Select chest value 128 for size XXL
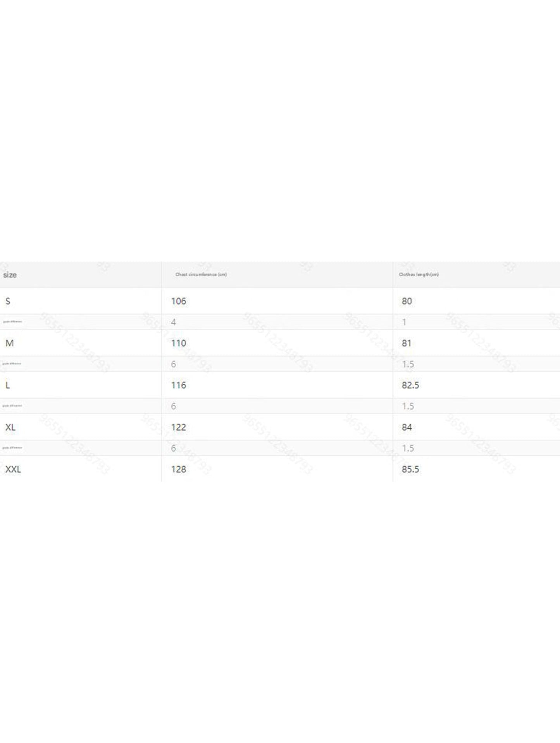 [x=179, y=469]
